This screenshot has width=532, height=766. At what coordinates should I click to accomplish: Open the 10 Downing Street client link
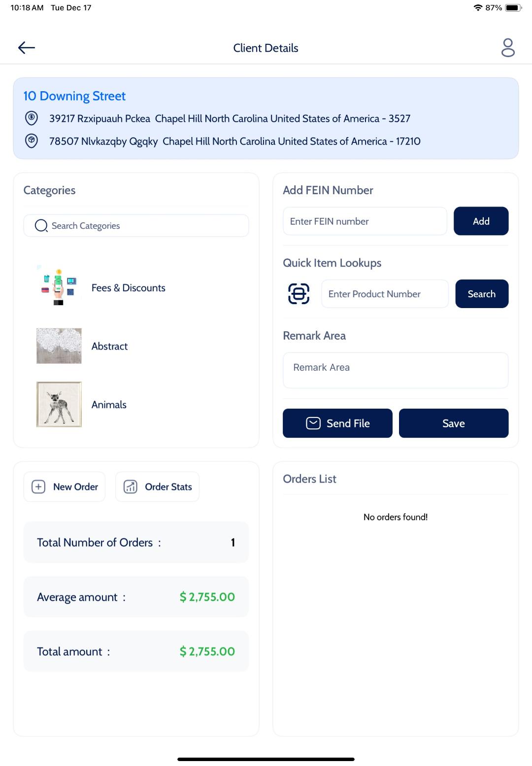click(74, 96)
